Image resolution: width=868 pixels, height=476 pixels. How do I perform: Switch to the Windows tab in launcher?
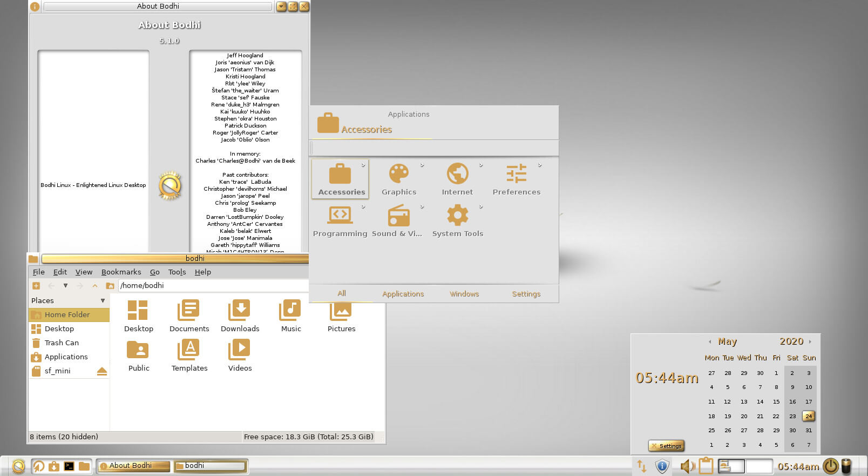click(464, 294)
